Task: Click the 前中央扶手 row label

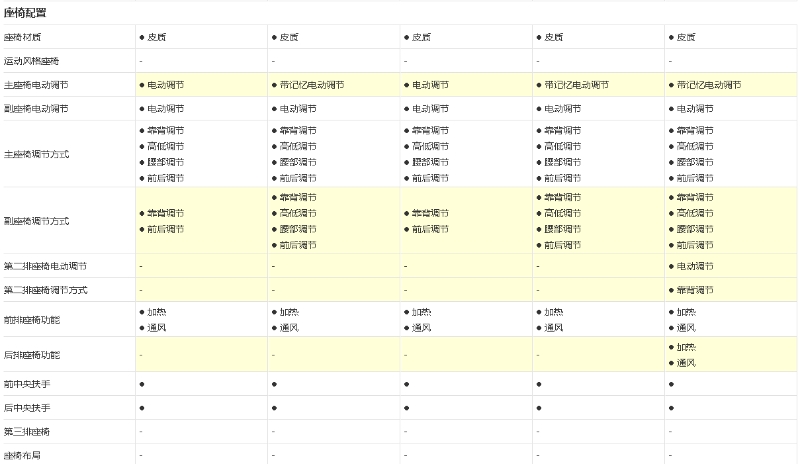Action: 27,384
